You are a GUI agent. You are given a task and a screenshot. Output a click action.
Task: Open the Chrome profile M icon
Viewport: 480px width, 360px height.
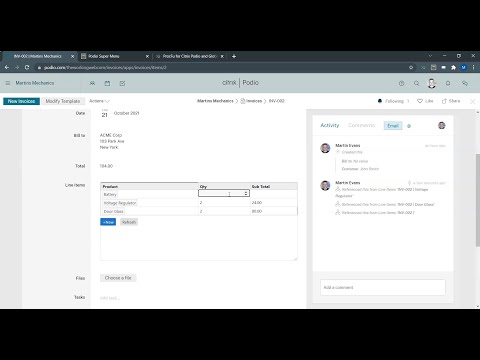(x=463, y=67)
